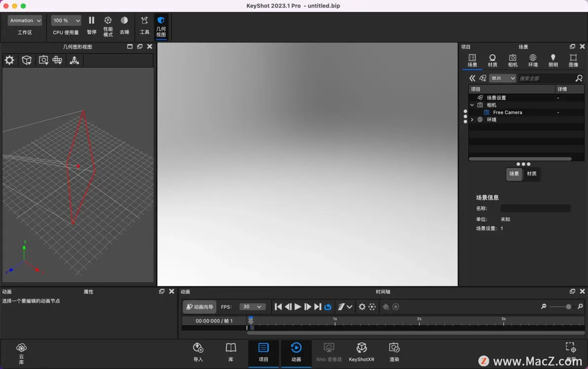Click the grid alignment icon in geometry view
Image resolution: width=588 pixels, height=369 pixels.
pyautogui.click(x=57, y=60)
